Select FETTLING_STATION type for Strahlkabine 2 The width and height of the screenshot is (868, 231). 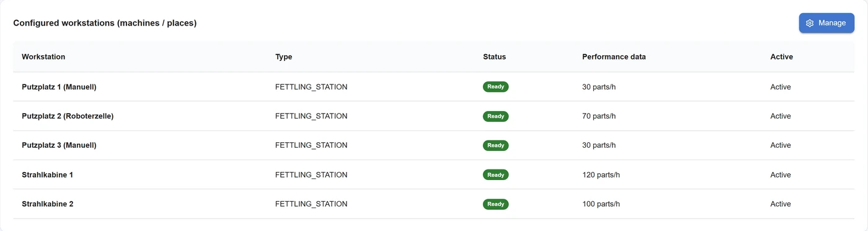click(311, 204)
